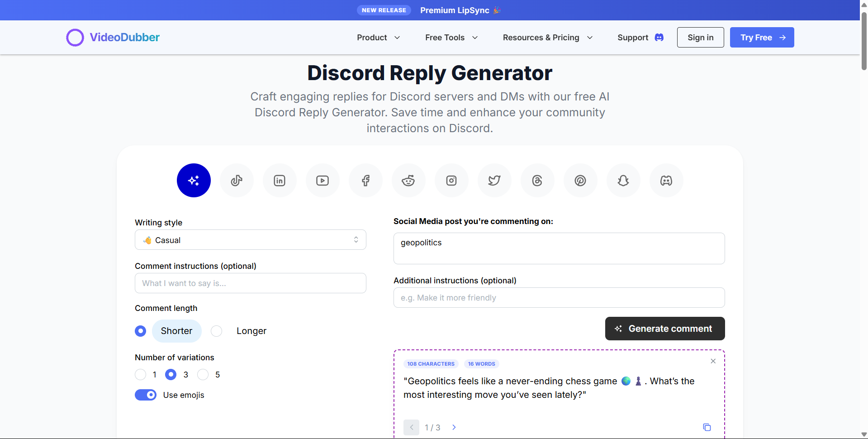Click the Generate comment button
868x439 pixels.
(665, 329)
